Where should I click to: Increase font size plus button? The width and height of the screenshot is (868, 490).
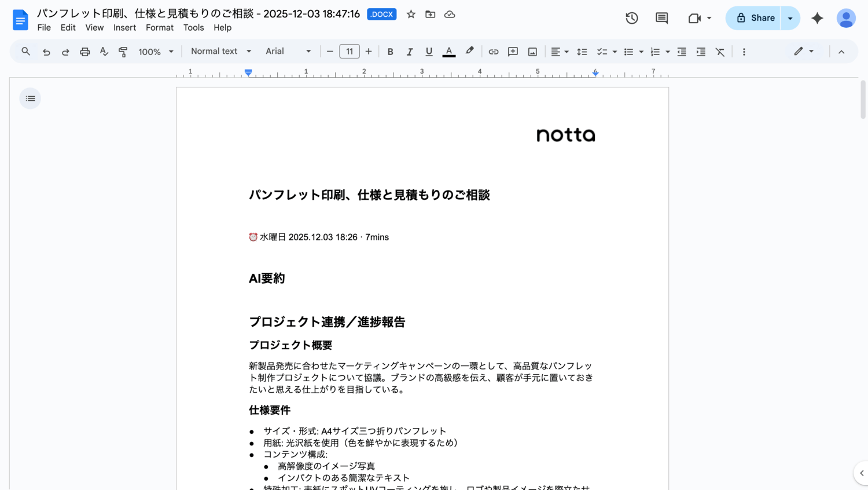tap(369, 52)
